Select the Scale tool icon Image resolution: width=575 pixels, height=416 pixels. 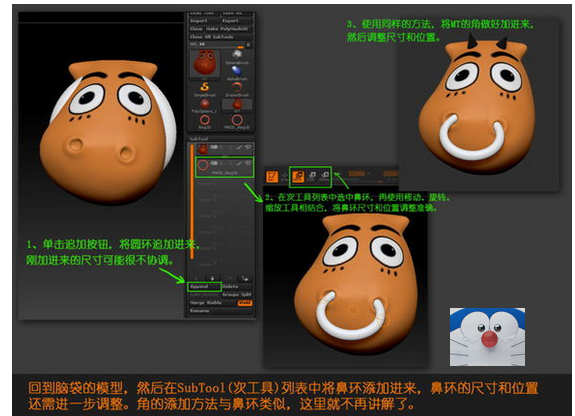[311, 177]
